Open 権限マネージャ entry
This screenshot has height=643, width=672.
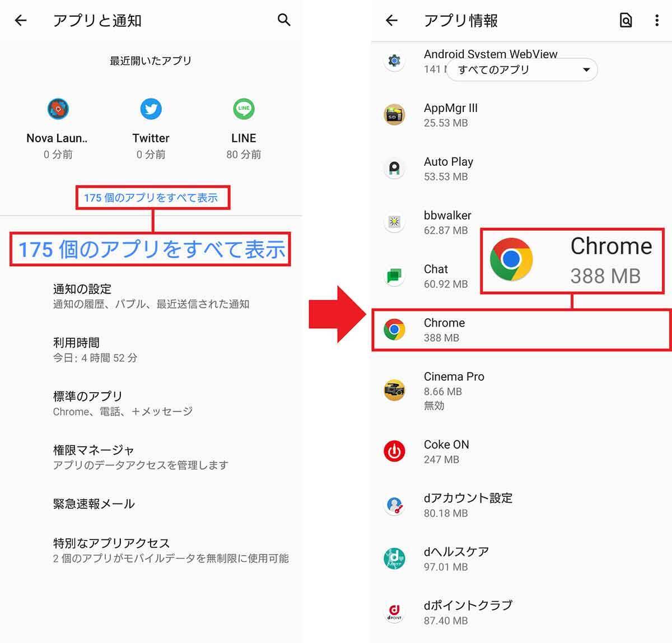(x=151, y=457)
